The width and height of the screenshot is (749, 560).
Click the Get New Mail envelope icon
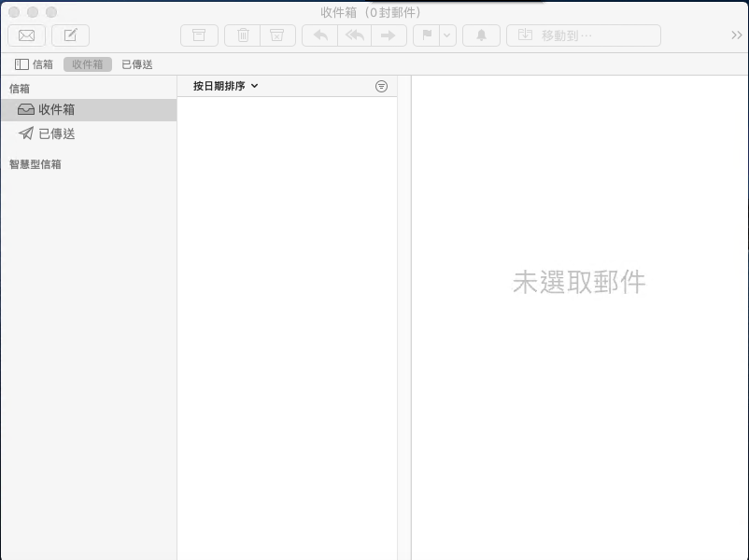pyautogui.click(x=27, y=35)
